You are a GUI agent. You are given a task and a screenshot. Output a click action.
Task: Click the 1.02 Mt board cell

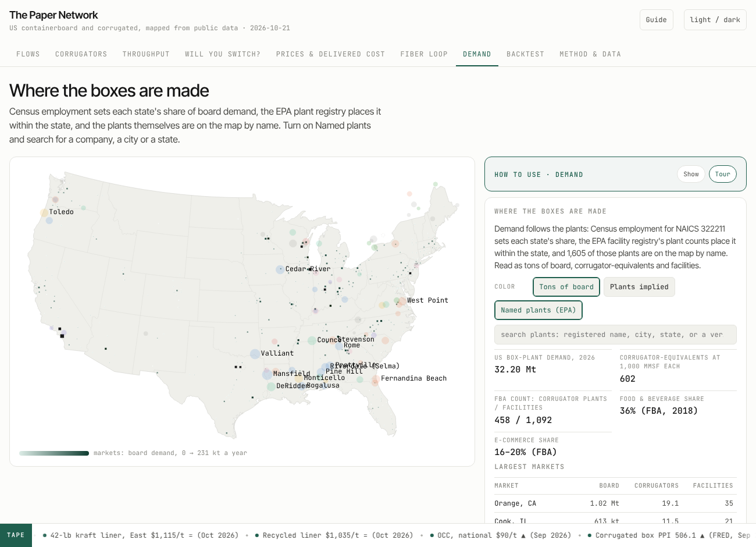[x=604, y=503]
